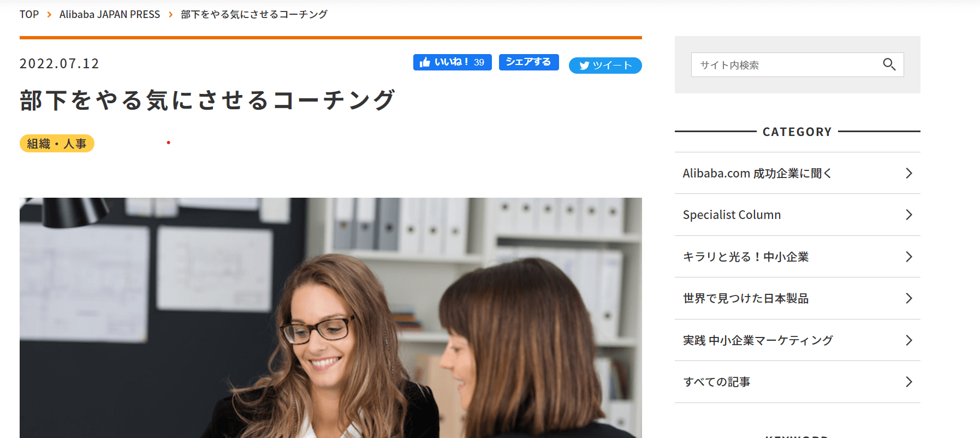This screenshot has height=438, width=980.
Task: Click the chevron on Alibaba.com 成功企業に聞く
Action: [908, 173]
